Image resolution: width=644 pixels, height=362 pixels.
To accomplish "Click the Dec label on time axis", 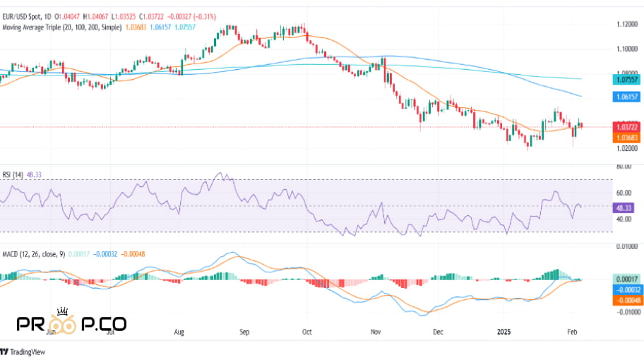I will [x=439, y=332].
